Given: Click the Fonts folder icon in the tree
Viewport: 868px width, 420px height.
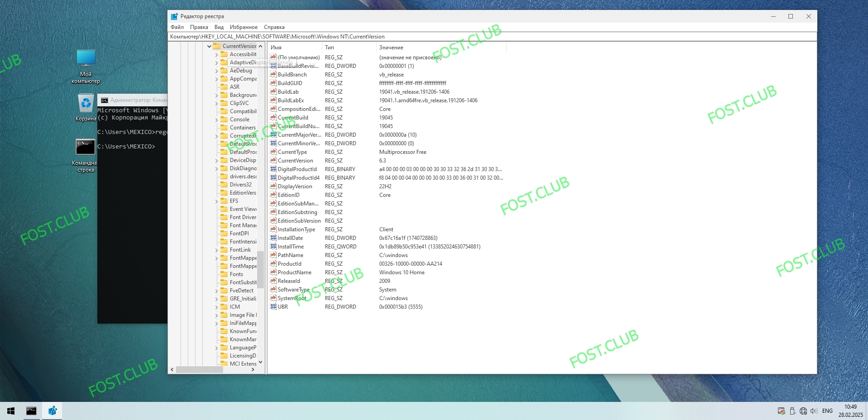Looking at the screenshot, I should (224, 274).
